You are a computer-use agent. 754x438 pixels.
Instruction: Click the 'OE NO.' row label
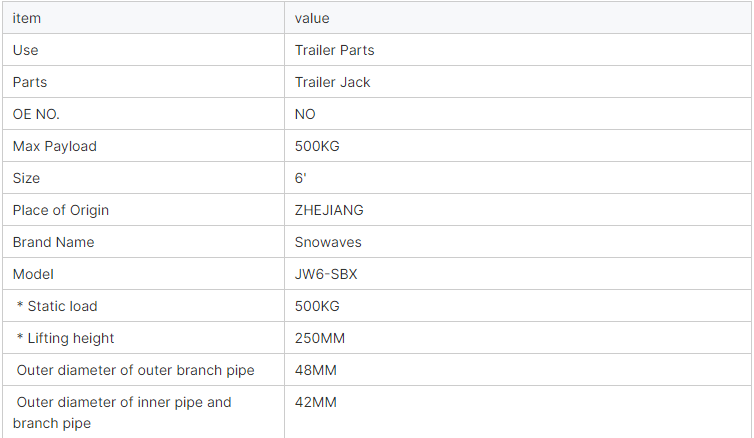click(36, 114)
